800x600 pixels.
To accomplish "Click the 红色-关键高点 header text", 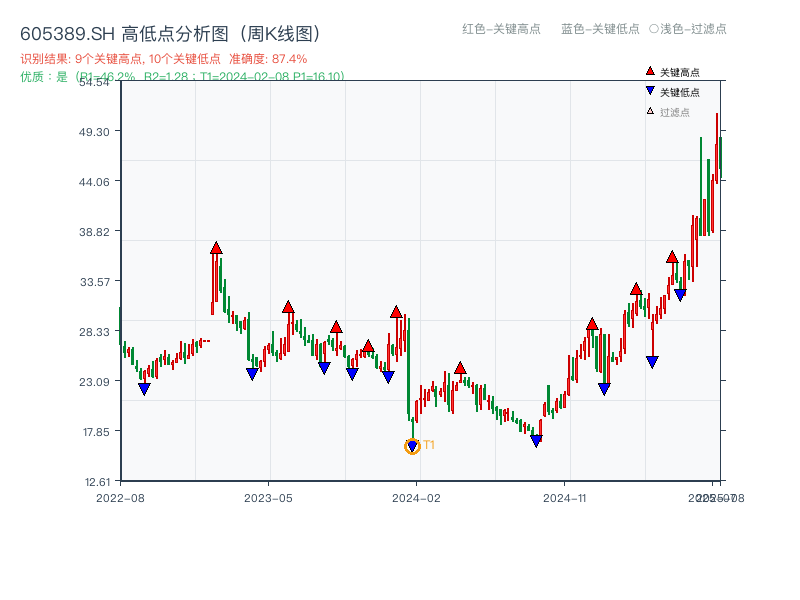I will click(x=501, y=29).
